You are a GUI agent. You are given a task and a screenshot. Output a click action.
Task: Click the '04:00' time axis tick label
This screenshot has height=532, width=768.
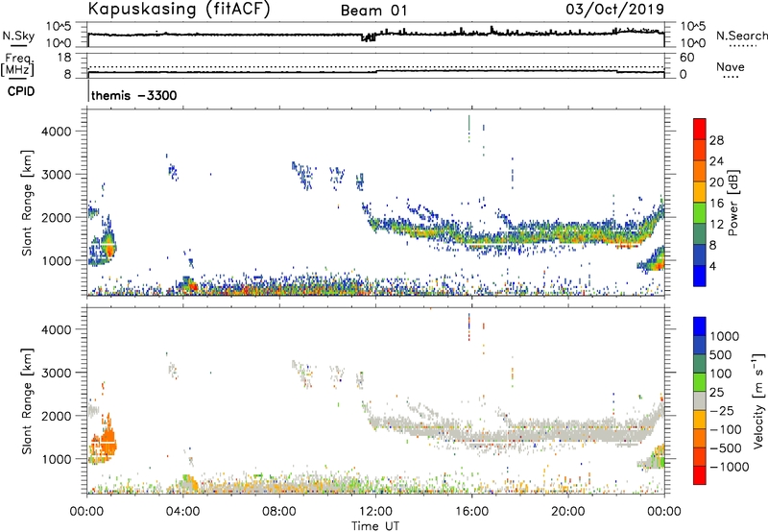[x=183, y=512]
